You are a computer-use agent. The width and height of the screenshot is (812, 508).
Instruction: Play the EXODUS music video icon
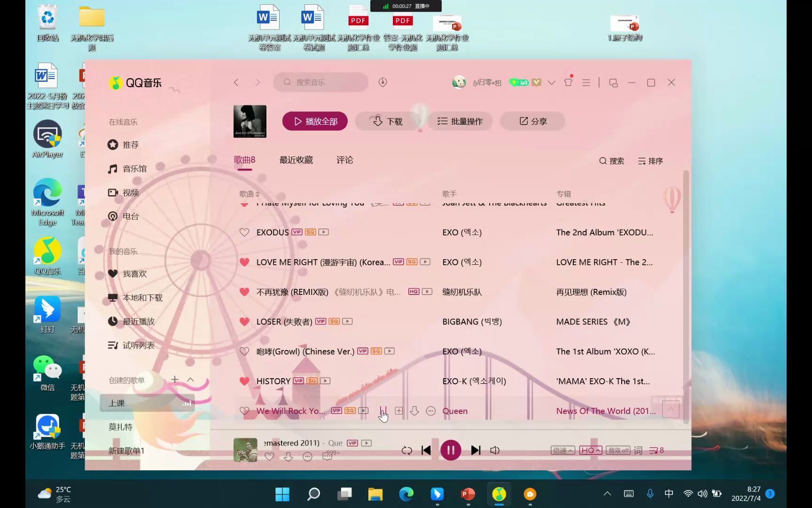click(x=324, y=232)
